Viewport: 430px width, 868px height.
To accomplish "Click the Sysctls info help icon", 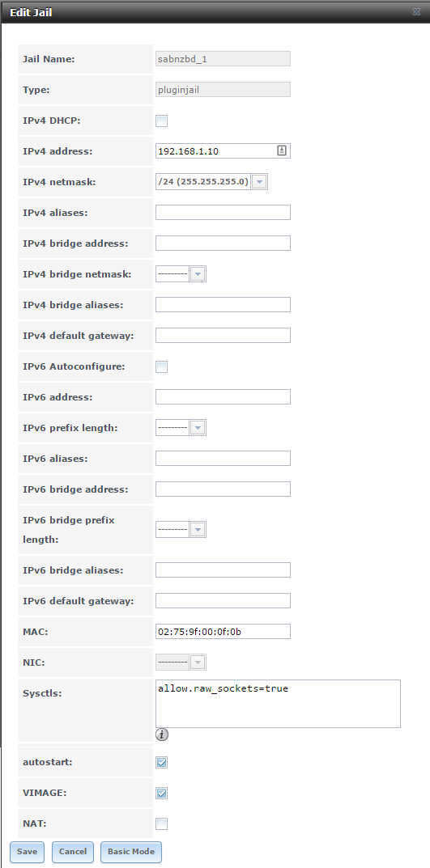I will click(162, 735).
